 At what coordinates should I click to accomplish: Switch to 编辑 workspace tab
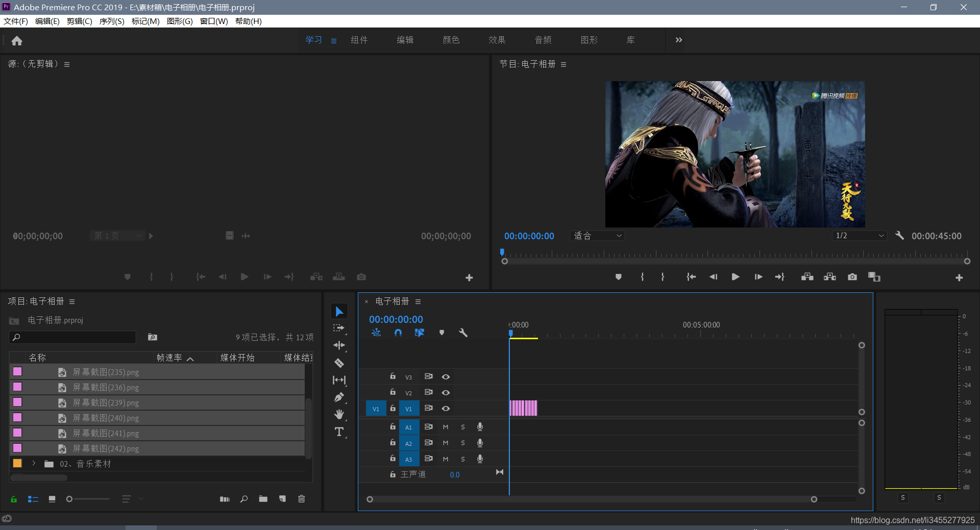pos(405,40)
